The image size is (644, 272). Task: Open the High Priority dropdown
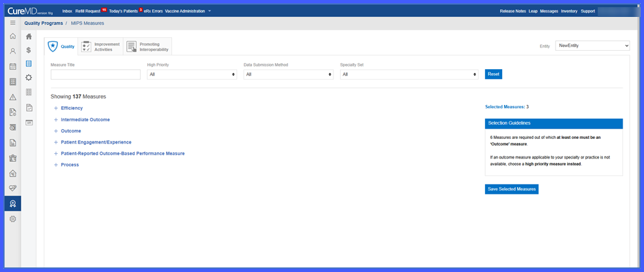click(192, 74)
